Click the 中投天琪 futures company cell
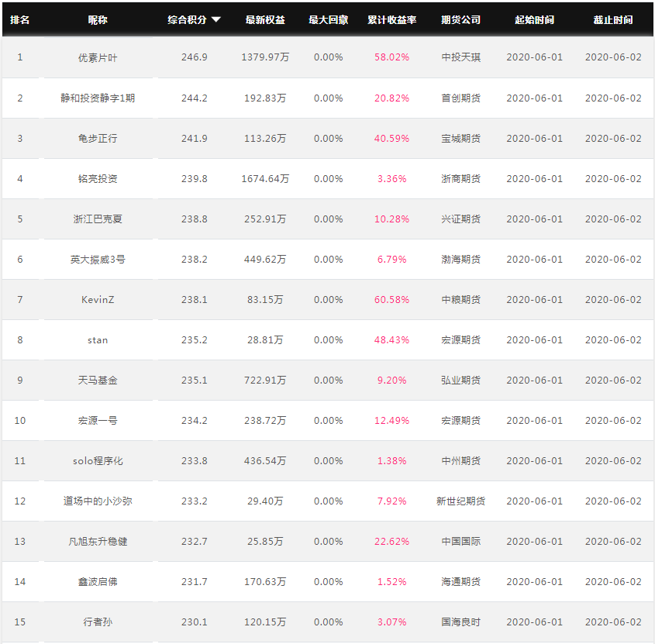Screen dimensions: 655x644 (x=460, y=57)
